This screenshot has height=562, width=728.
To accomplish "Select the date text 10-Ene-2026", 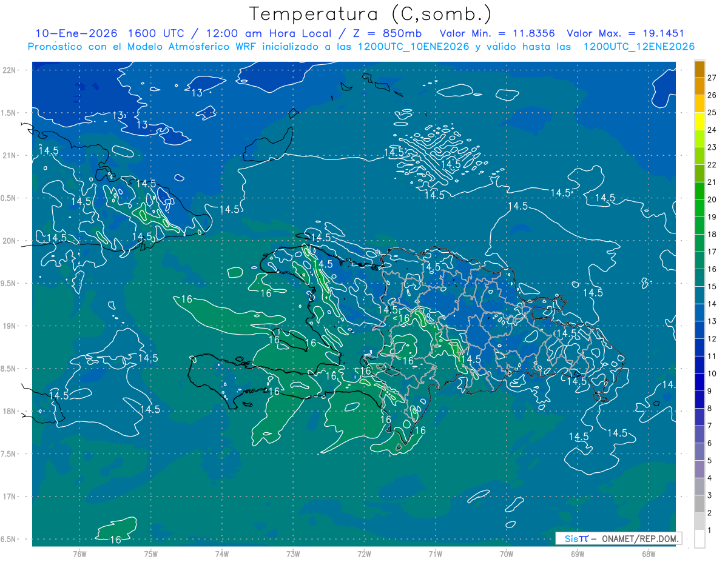I will pos(76,33).
